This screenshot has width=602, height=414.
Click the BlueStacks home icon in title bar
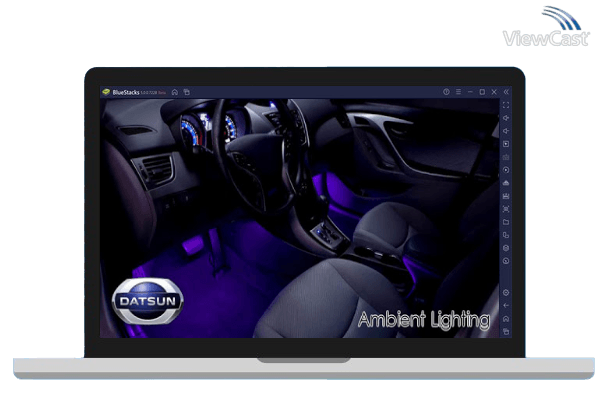[x=175, y=92]
